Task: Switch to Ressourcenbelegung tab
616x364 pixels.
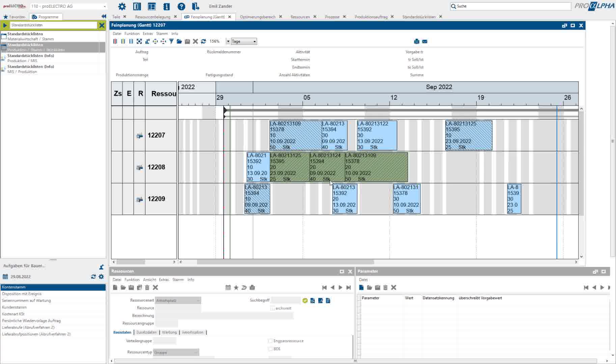Action: click(152, 17)
